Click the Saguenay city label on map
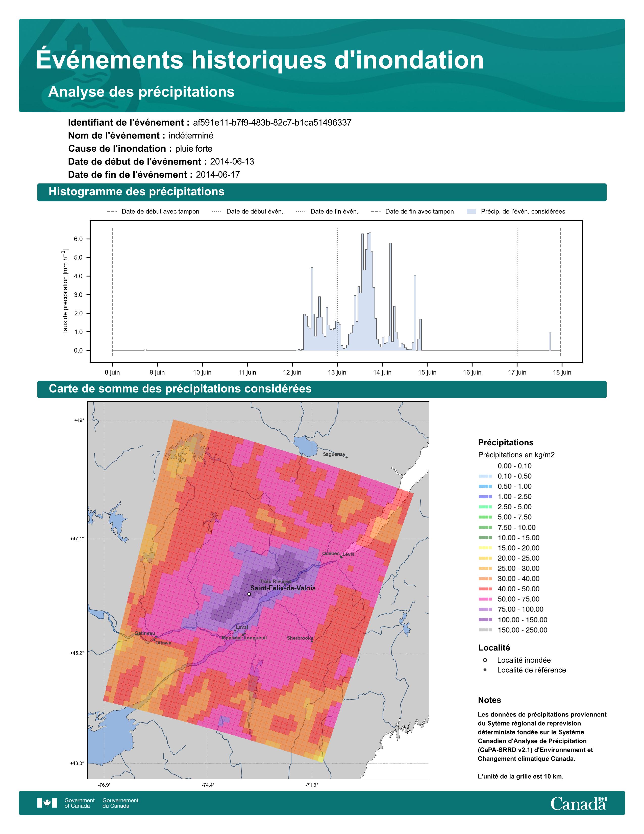Screen dimensions: 644x834 click(x=334, y=454)
